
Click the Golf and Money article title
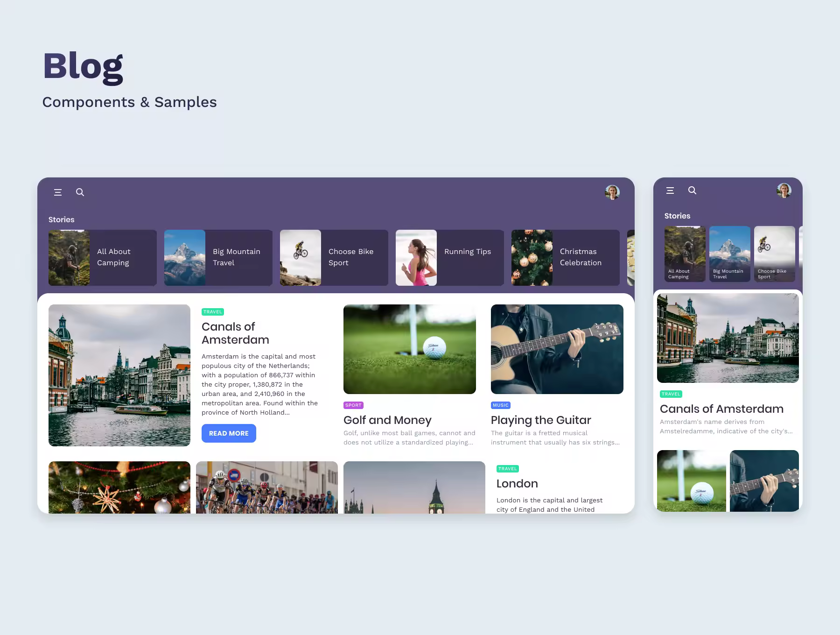tap(387, 420)
